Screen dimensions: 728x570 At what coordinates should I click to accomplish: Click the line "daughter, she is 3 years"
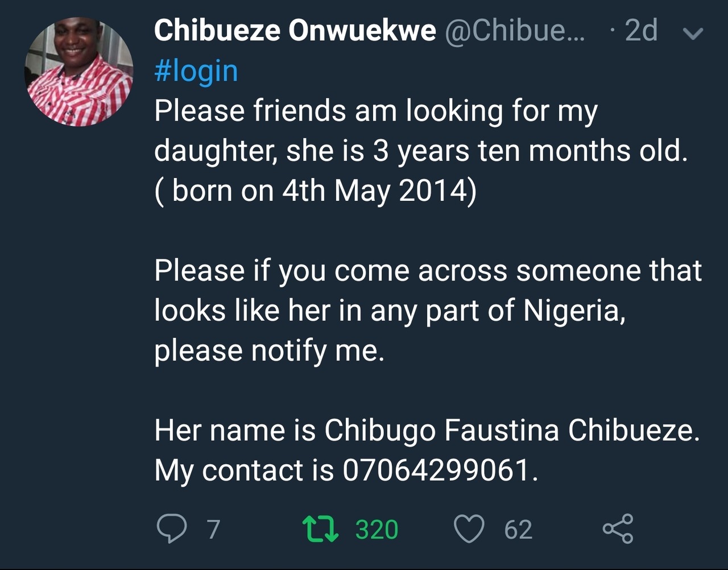click(x=421, y=151)
